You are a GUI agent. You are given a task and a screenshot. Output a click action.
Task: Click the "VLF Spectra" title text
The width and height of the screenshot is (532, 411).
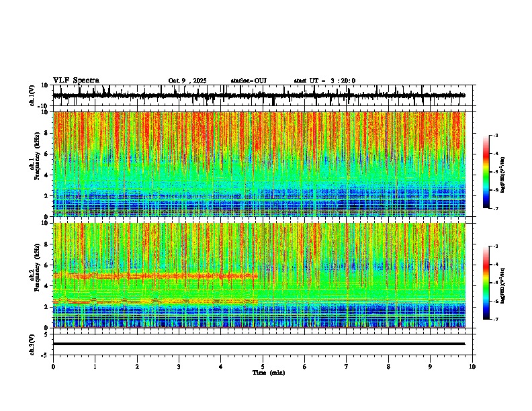coord(76,81)
